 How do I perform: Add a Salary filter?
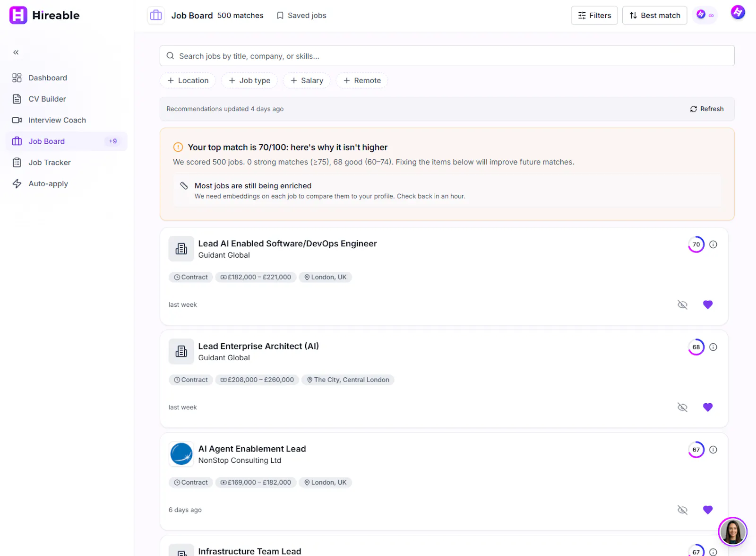pos(307,80)
